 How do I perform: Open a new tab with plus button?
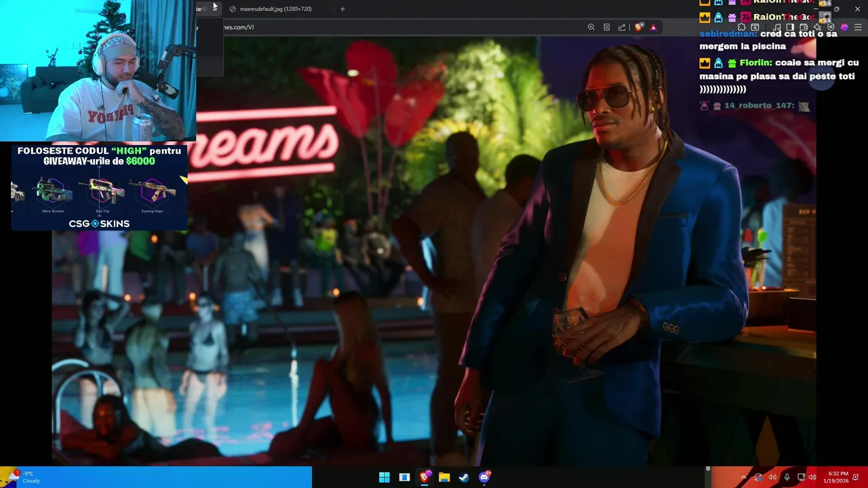click(x=342, y=9)
